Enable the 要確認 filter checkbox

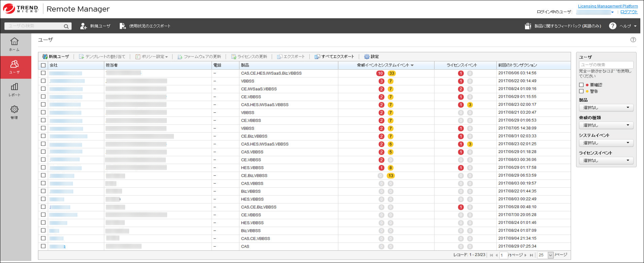(581, 85)
